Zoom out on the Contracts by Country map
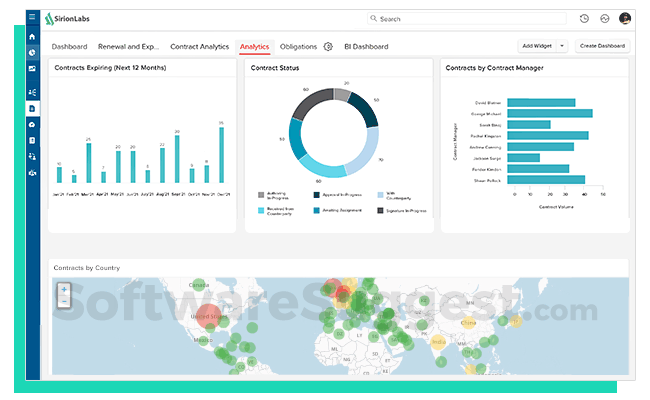This screenshot has height=400, width=650. pos(64,301)
